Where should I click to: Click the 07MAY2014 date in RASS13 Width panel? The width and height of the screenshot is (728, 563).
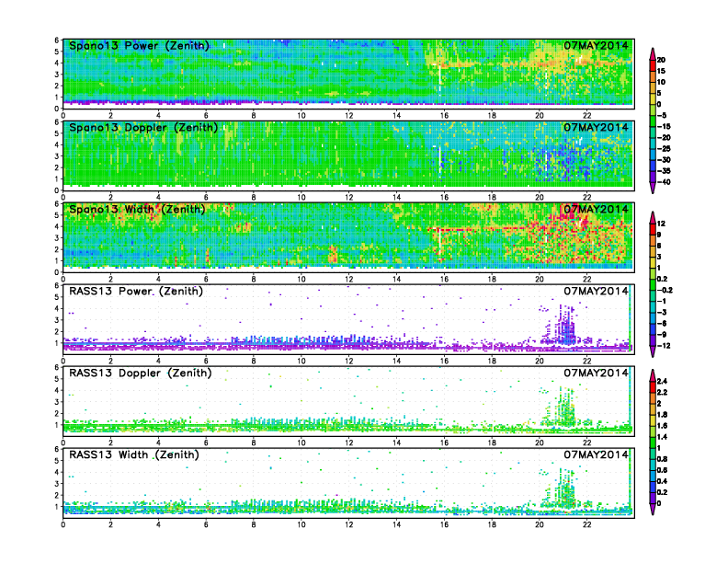[x=596, y=454]
